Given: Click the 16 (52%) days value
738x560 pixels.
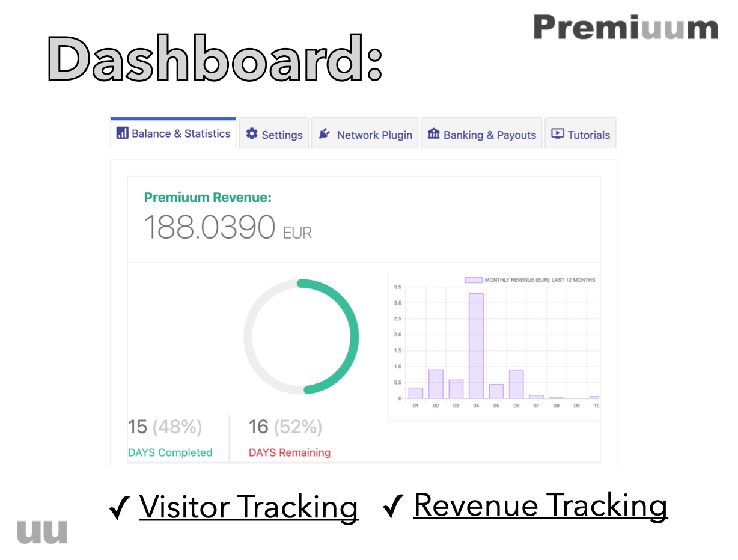Looking at the screenshot, I should point(285,427).
